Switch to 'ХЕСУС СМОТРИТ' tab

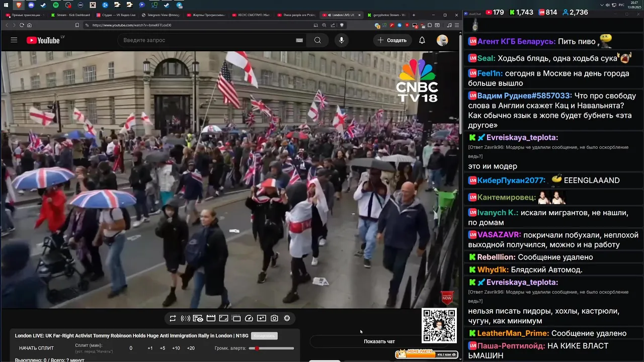tap(252, 15)
